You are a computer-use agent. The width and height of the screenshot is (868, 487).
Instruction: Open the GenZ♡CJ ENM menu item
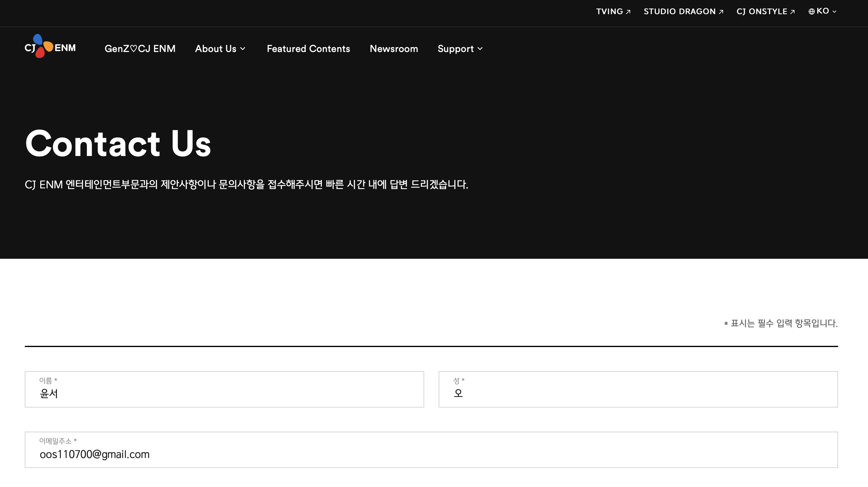(140, 48)
